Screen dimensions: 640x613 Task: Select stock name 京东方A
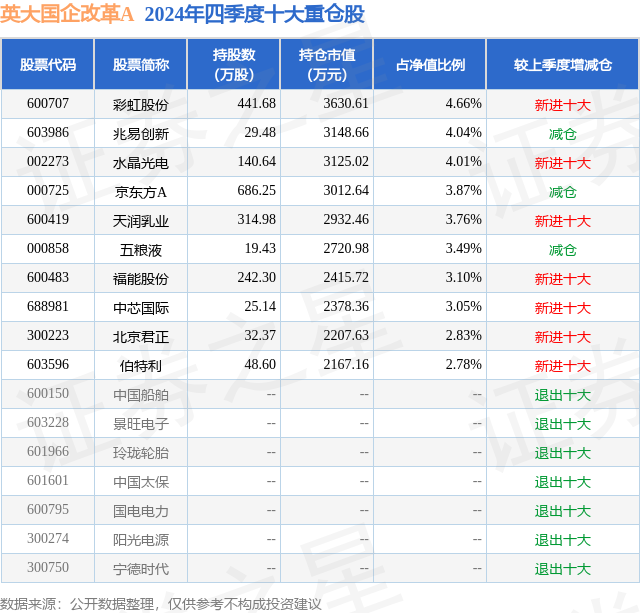pos(141,192)
